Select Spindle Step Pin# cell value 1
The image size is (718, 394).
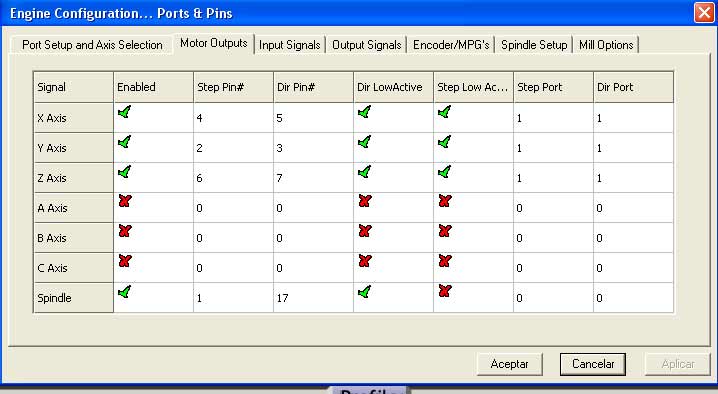(x=234, y=298)
